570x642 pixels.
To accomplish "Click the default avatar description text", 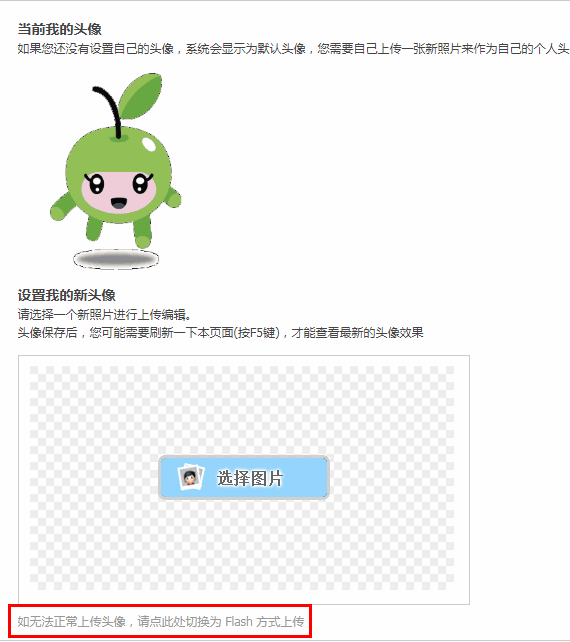I will coord(293,49).
